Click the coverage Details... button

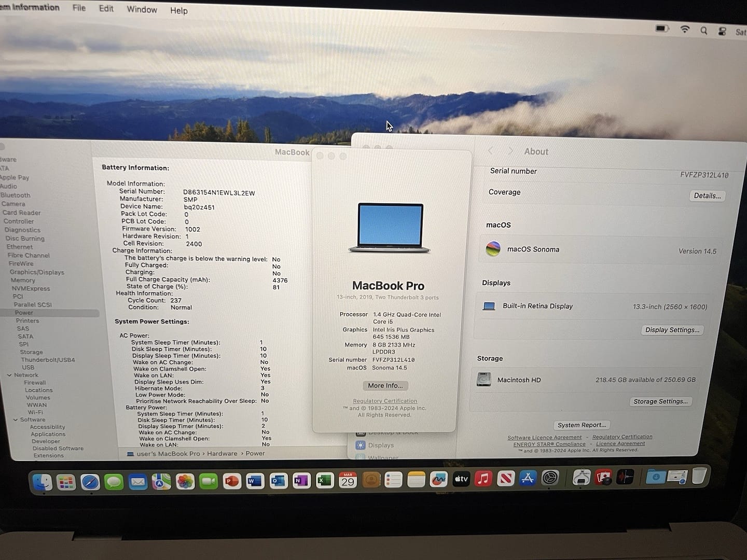pos(707,195)
